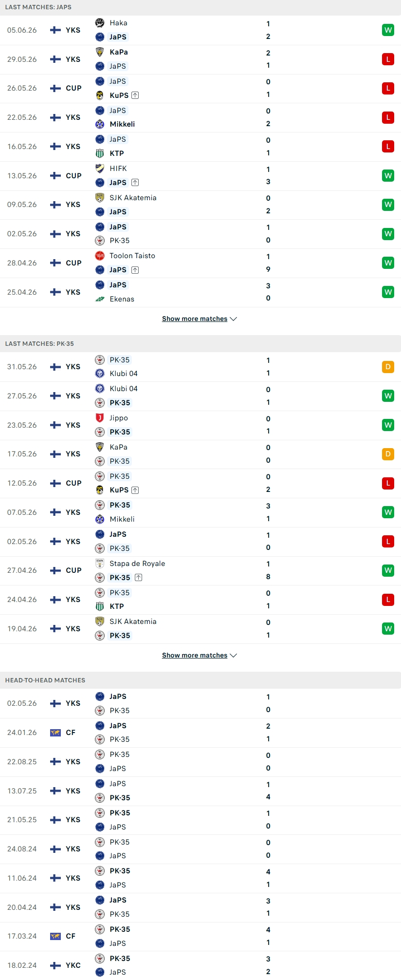Click date 22.08.25 in head-to-head
This screenshot has width=401, height=980.
point(22,762)
